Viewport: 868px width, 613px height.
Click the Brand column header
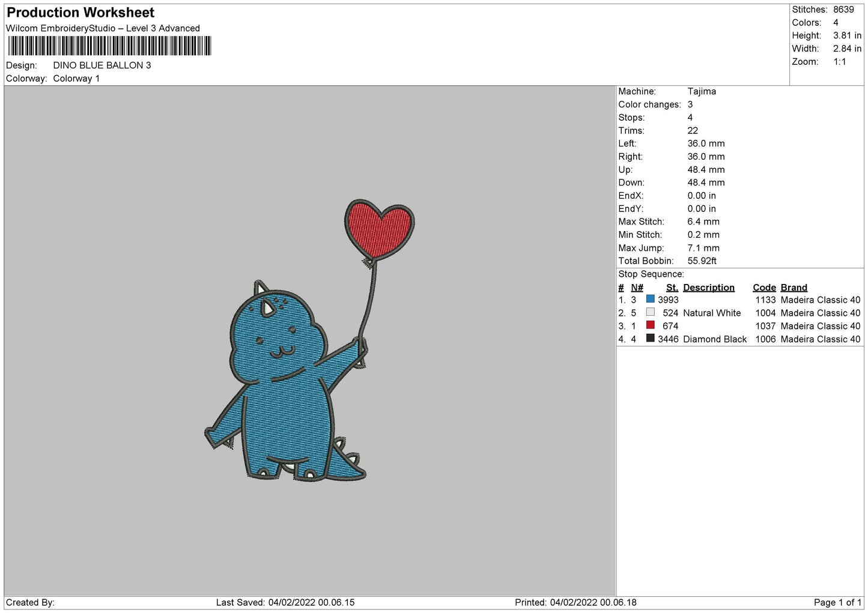794,288
